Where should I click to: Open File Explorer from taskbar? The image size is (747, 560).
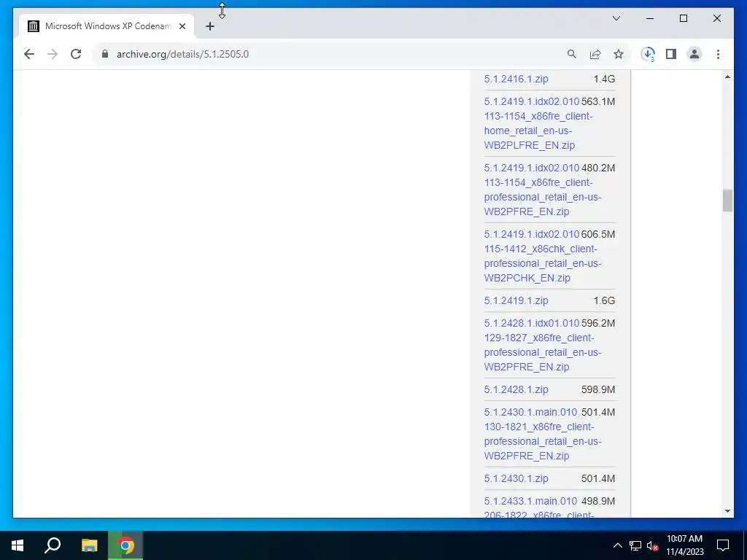coord(89,545)
